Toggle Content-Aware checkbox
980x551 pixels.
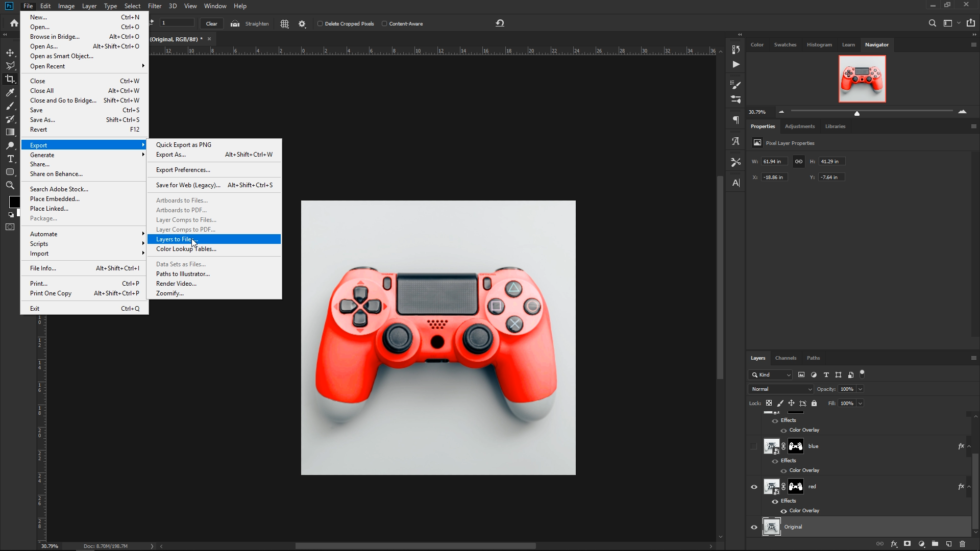coord(384,23)
